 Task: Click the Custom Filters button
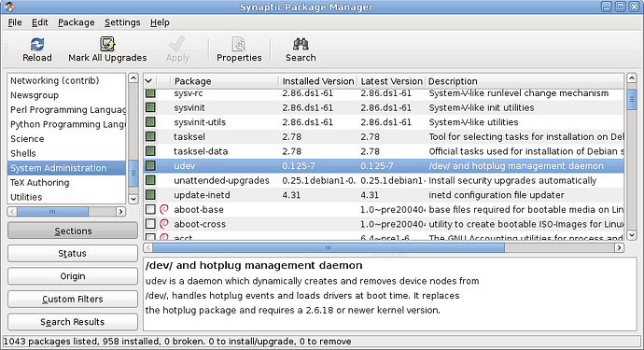pyautogui.click(x=73, y=299)
